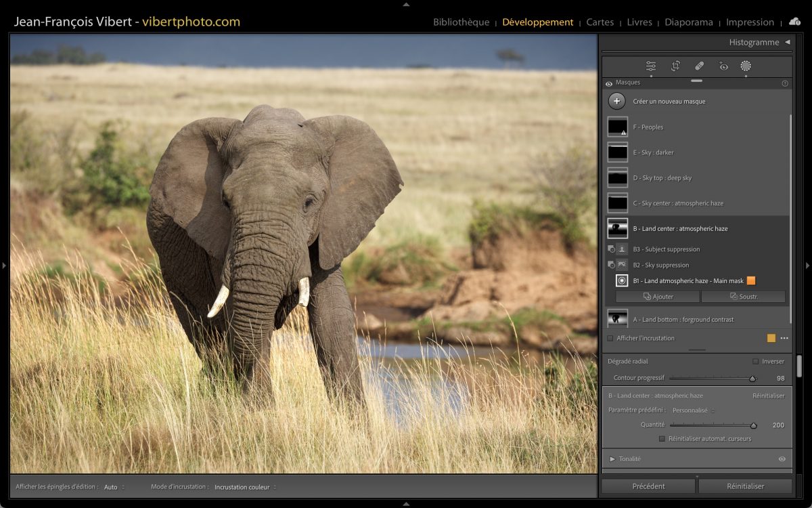Open the Paramètre prédéfini Personnalisé dropdown
Viewport: 812px width, 508px height.
(693, 410)
